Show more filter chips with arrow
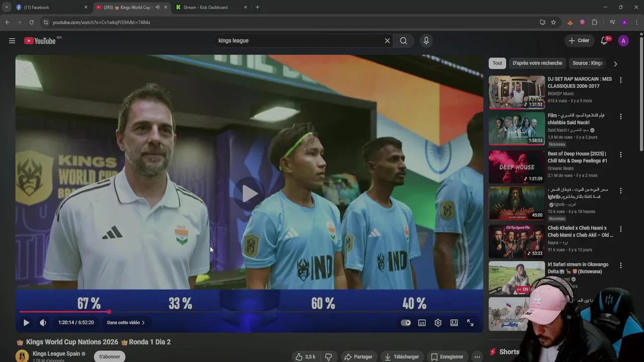The image size is (644, 362). 615,64
